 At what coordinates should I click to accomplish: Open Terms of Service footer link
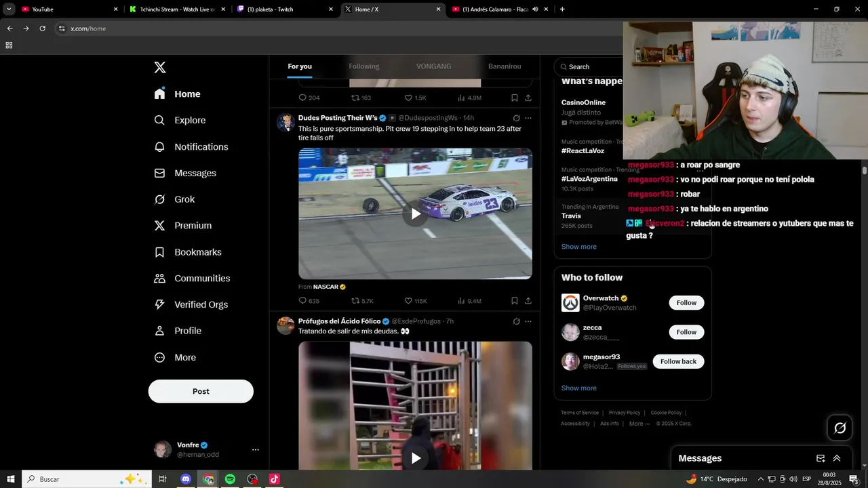[x=580, y=413]
